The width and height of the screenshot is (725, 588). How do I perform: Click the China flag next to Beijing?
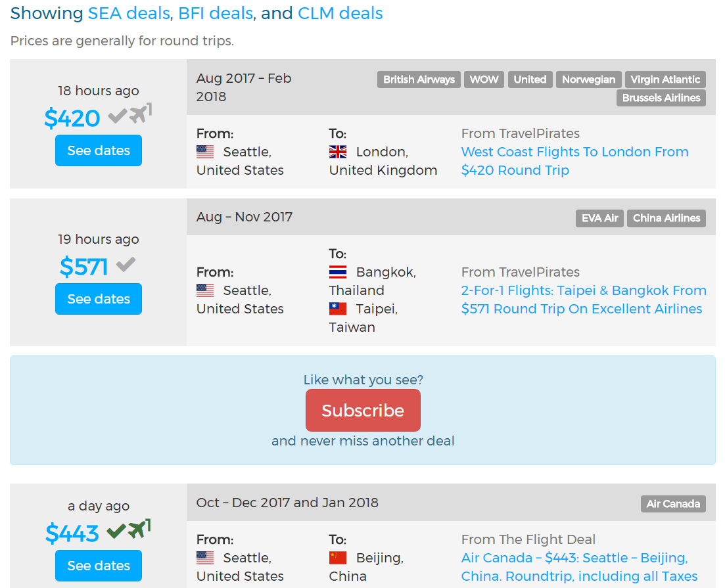338,557
